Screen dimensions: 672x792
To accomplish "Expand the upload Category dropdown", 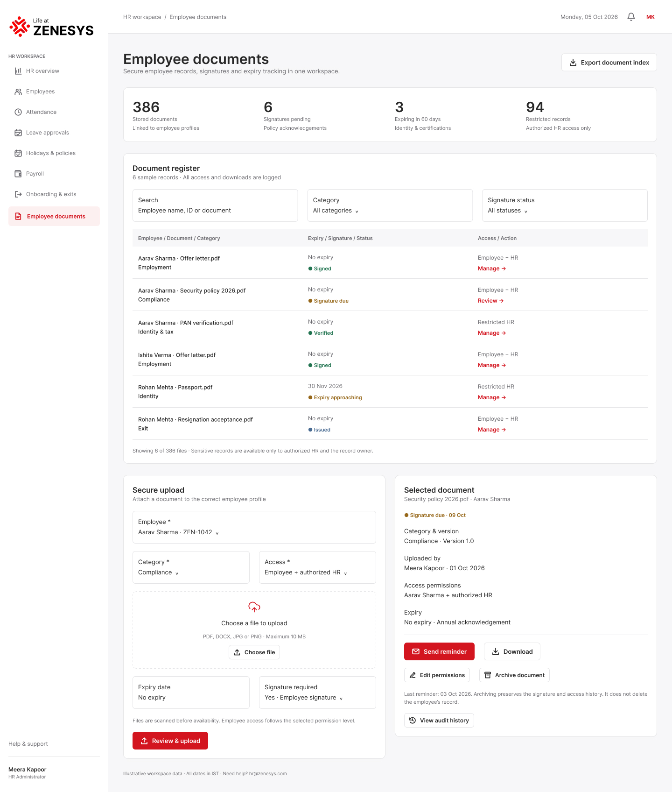I will pyautogui.click(x=191, y=567).
